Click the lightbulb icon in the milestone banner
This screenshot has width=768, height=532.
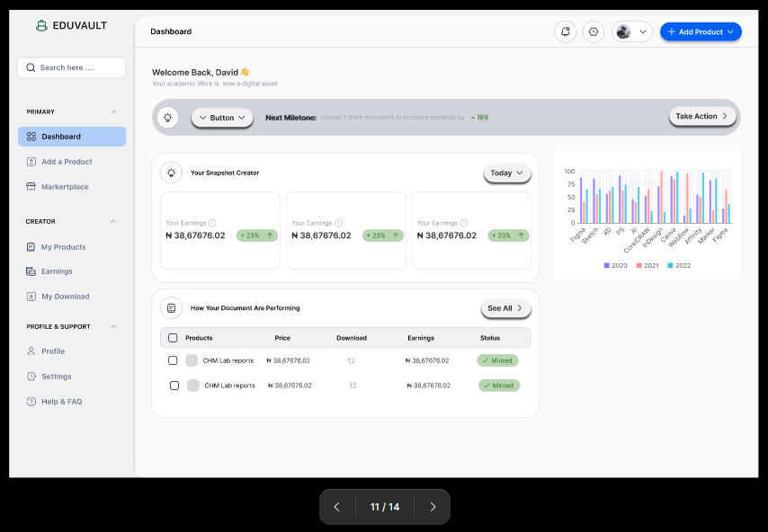(x=168, y=116)
